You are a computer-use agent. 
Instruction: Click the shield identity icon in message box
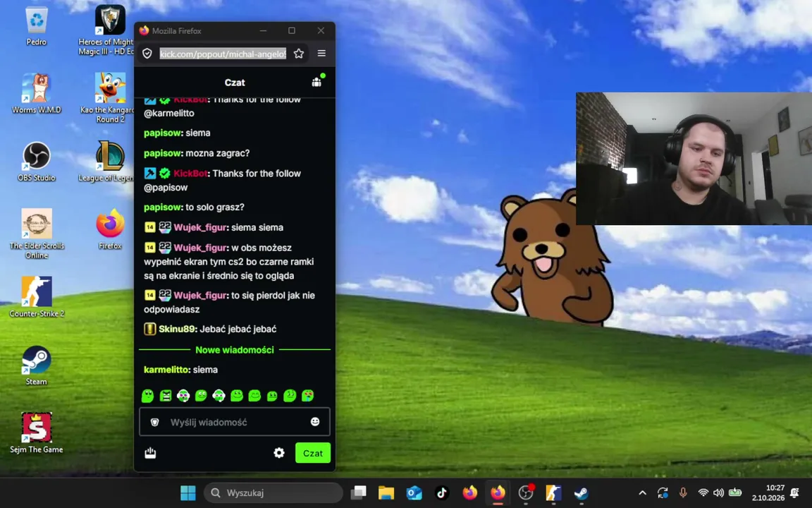154,422
